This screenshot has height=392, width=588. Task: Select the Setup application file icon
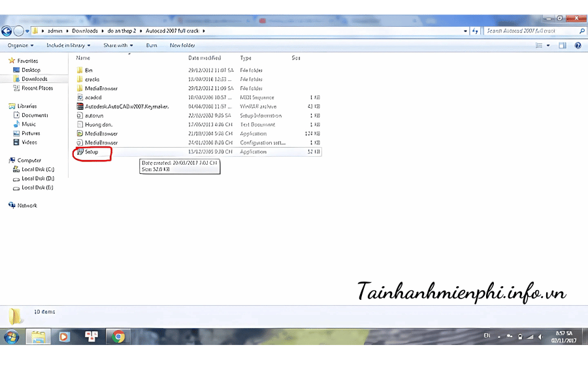tap(80, 152)
